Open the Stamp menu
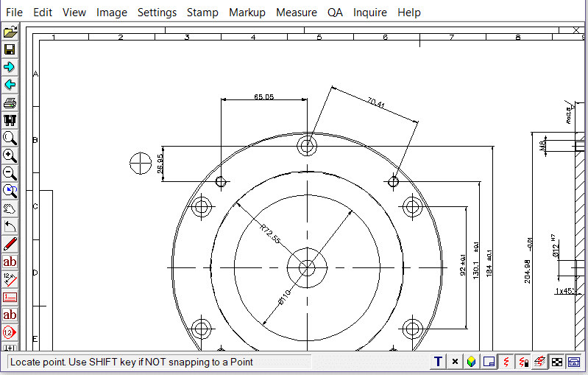 point(202,13)
